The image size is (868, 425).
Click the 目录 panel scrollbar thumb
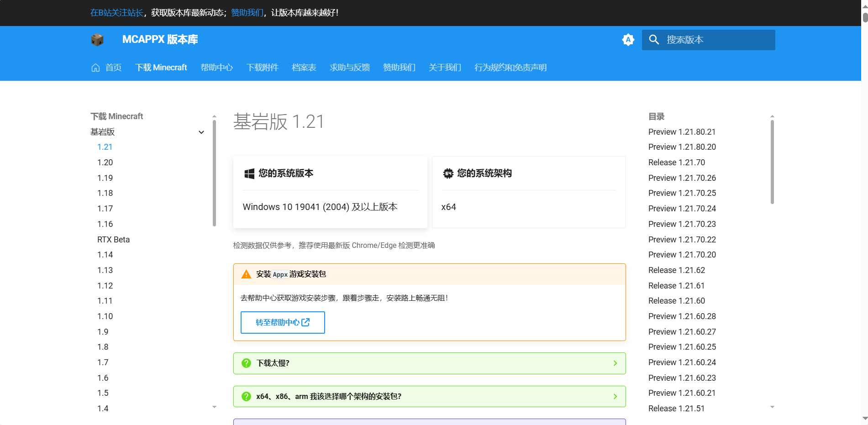click(x=772, y=162)
